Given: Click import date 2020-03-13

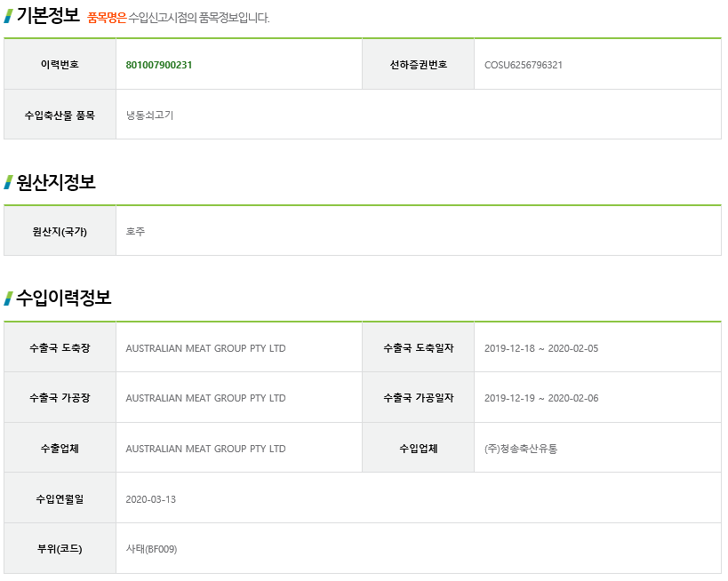Looking at the screenshot, I should [151, 499].
